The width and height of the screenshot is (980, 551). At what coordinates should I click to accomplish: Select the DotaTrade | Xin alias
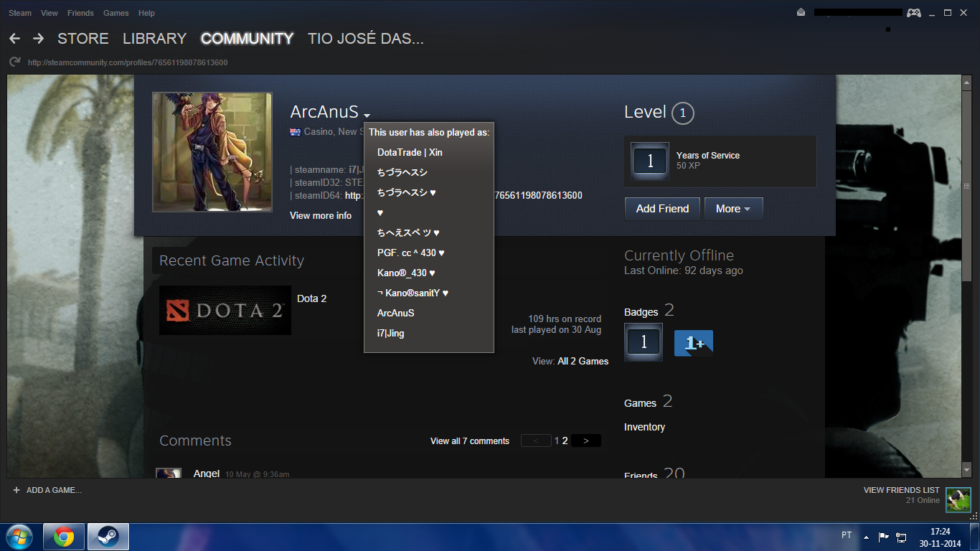[410, 152]
